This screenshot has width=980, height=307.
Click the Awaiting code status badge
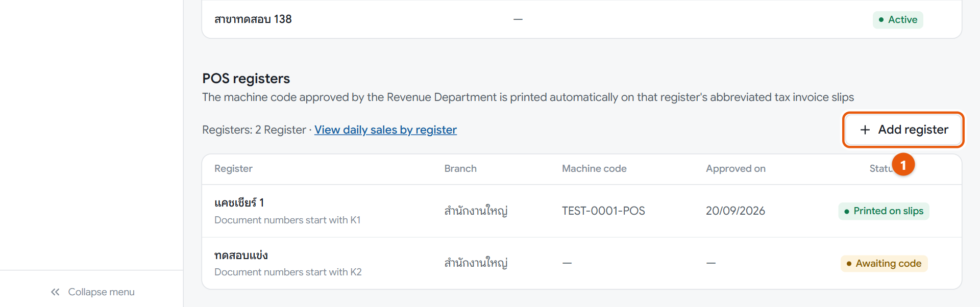tap(884, 264)
